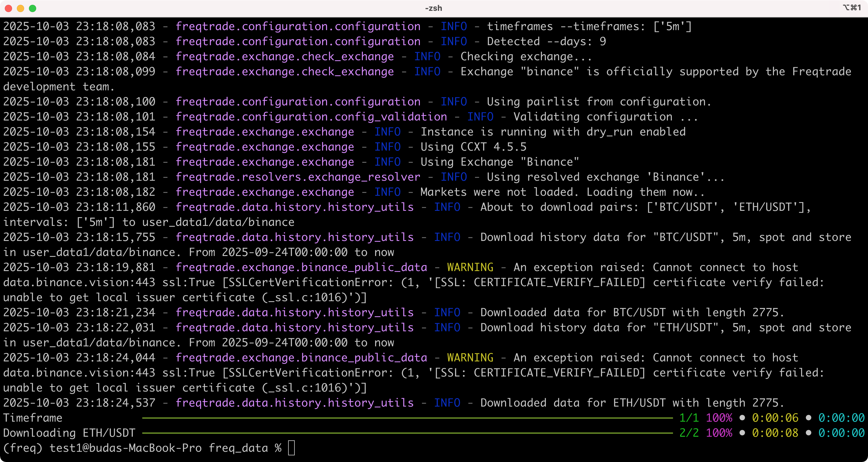This screenshot has height=462, width=868.
Task: Click the second yellow WARNING label
Action: tap(470, 357)
